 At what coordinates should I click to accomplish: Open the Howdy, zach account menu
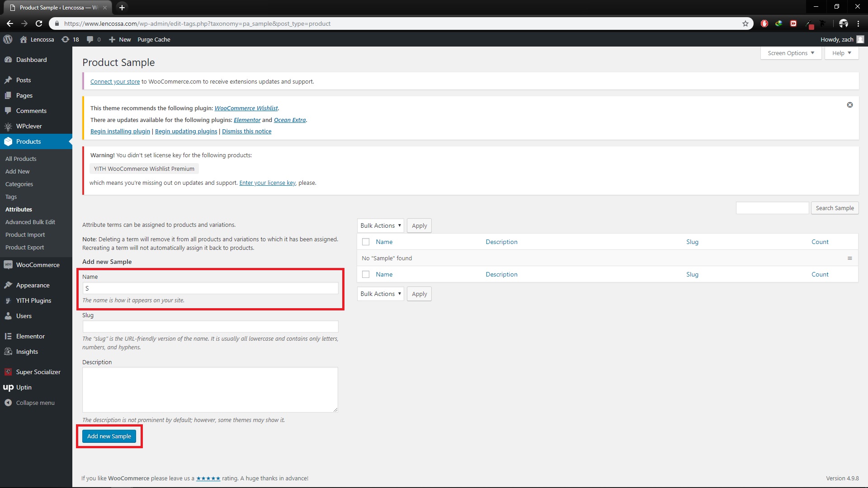pos(842,39)
